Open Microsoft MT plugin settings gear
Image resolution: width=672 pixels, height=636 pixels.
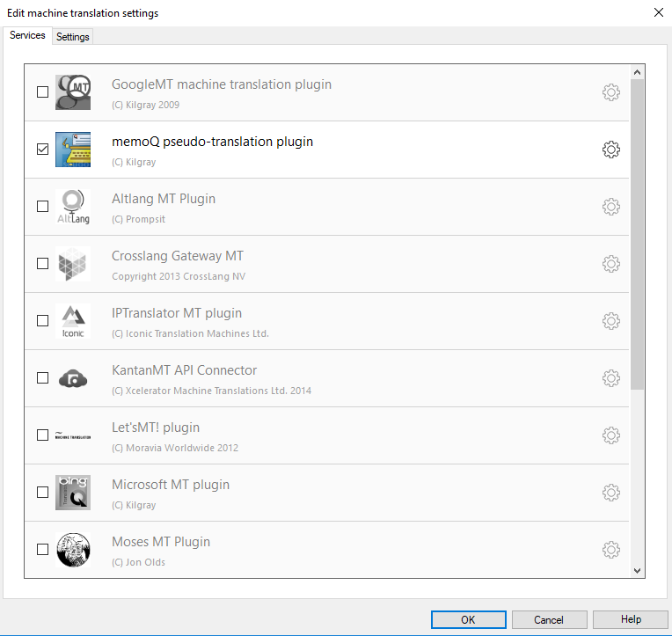610,493
